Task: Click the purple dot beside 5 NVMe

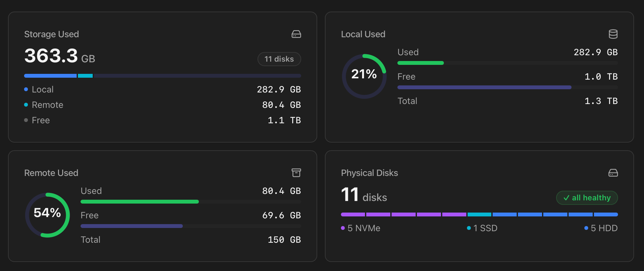Action: click(x=343, y=228)
